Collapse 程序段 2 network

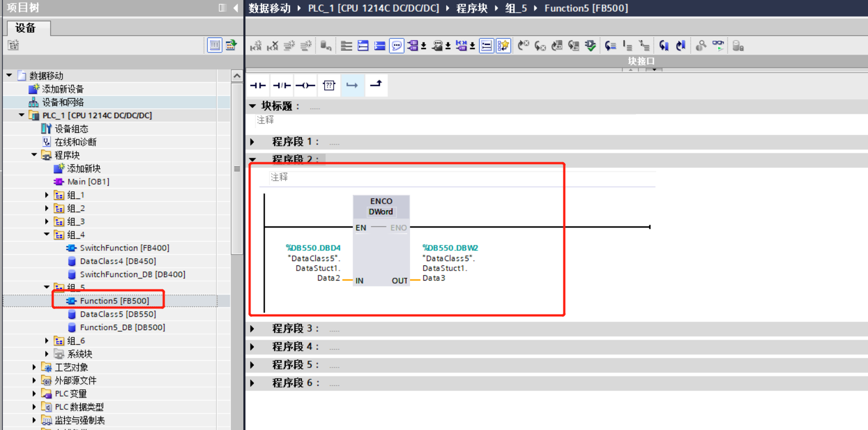point(252,160)
